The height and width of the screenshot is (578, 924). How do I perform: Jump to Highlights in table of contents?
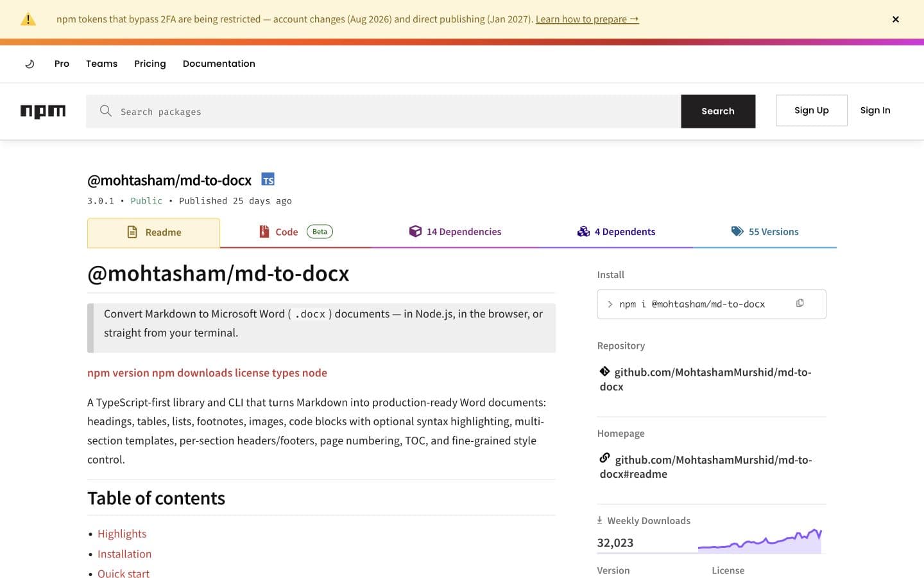point(122,534)
